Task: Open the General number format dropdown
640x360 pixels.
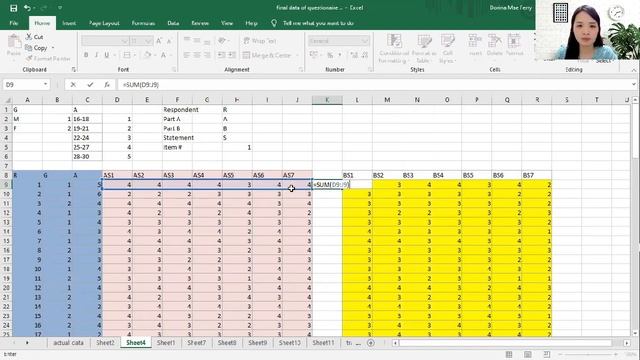Action: (x=364, y=41)
